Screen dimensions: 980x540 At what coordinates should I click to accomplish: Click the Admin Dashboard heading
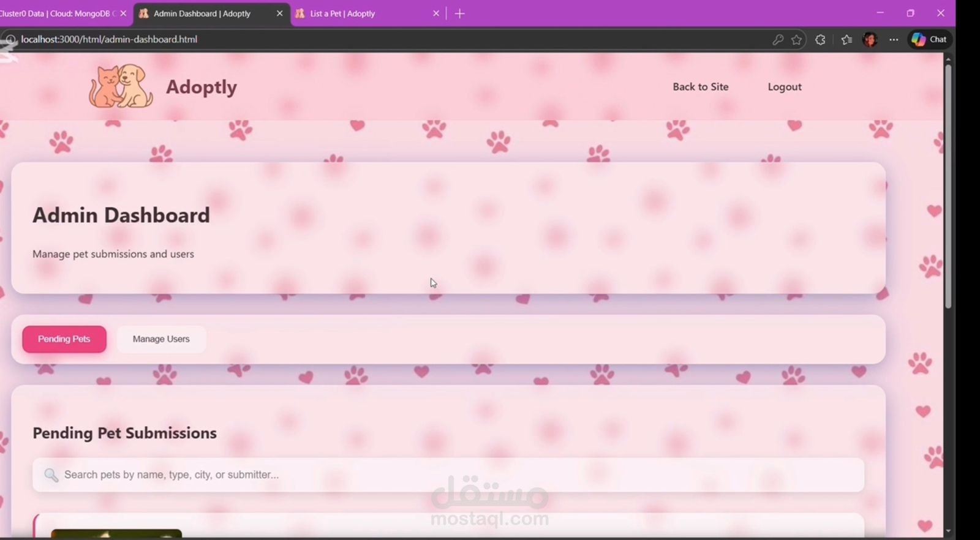click(x=121, y=216)
